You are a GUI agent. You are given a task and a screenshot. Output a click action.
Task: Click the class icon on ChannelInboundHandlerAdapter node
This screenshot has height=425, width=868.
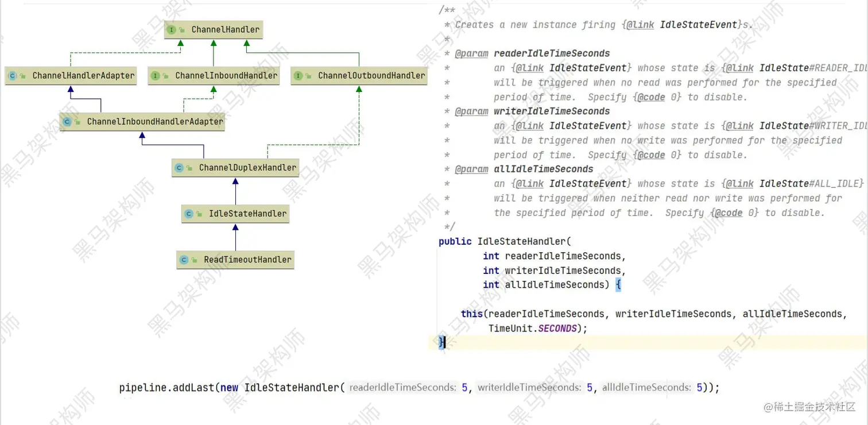[x=67, y=122]
